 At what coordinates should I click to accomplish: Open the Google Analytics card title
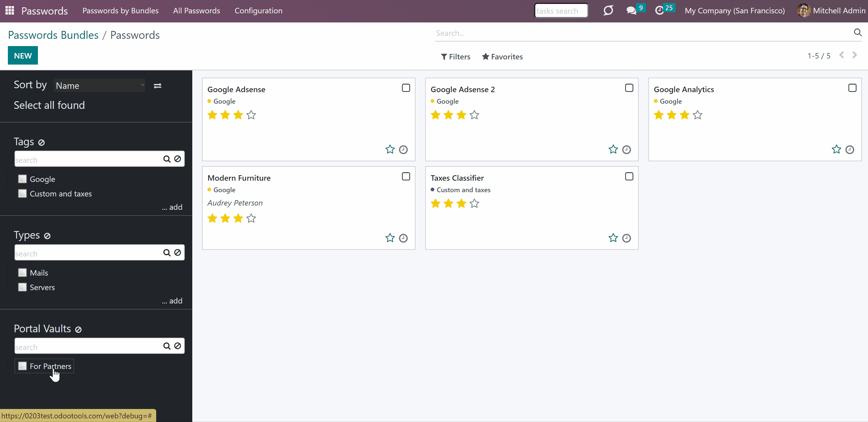(x=684, y=90)
